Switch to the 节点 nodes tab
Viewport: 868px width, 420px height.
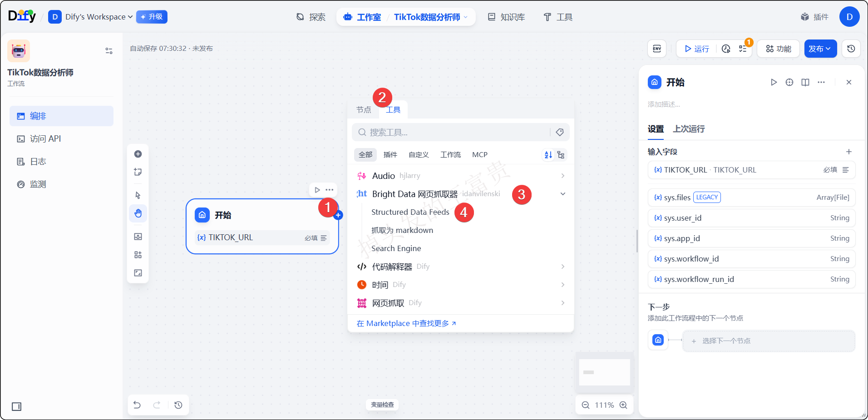point(364,110)
